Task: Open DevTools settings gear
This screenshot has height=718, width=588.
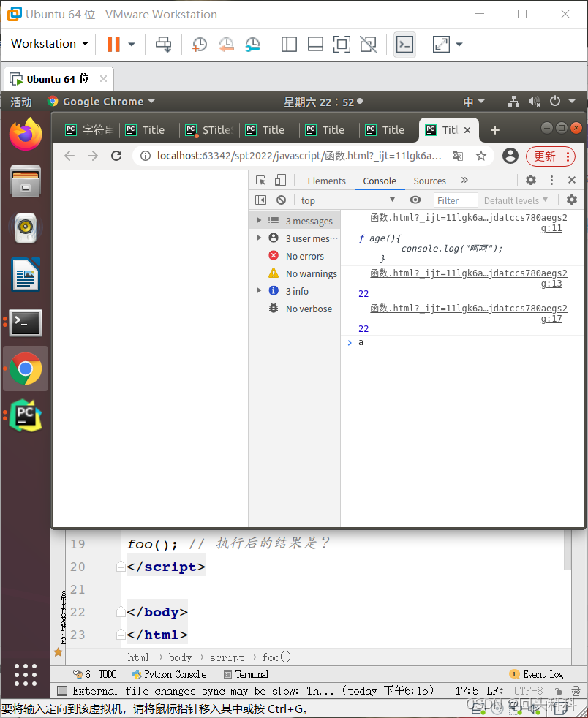Action: (x=531, y=180)
